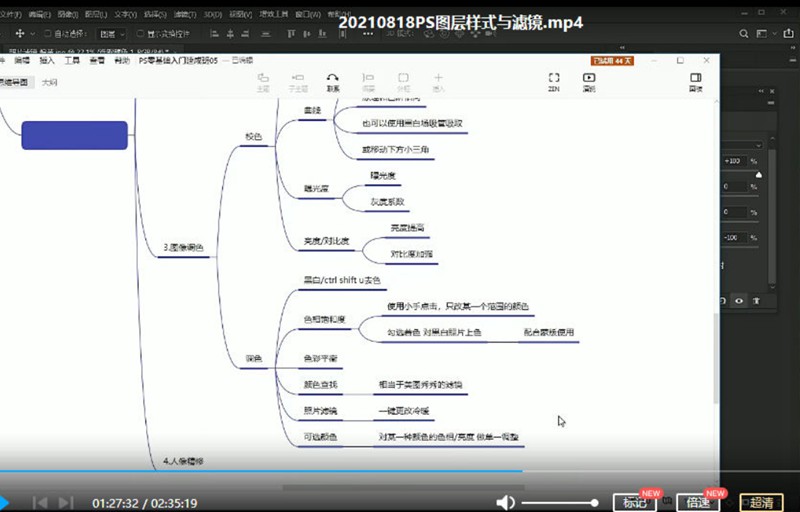The width and height of the screenshot is (800, 512).
Task: Click the Photoshop share export icon
Action: tap(788, 34)
